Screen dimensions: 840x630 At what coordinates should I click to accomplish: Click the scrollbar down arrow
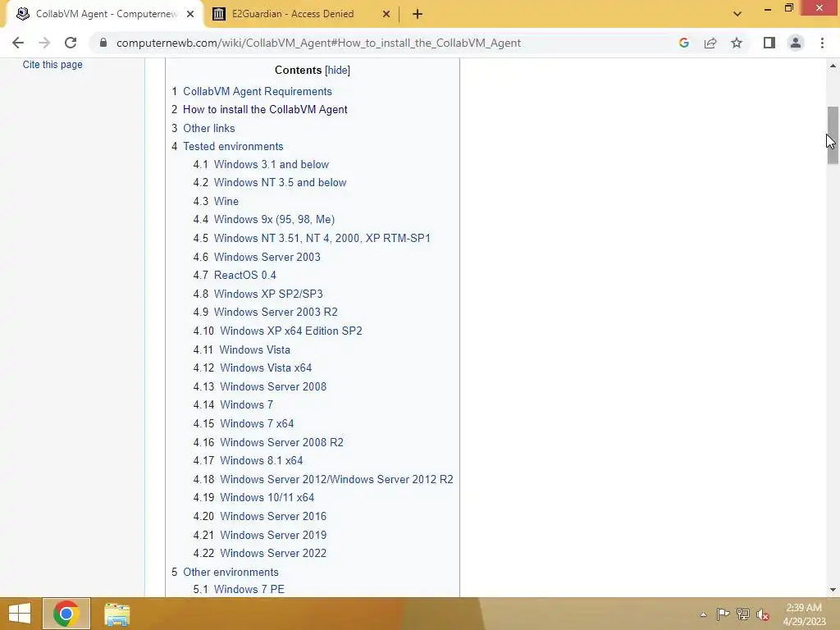click(x=833, y=590)
